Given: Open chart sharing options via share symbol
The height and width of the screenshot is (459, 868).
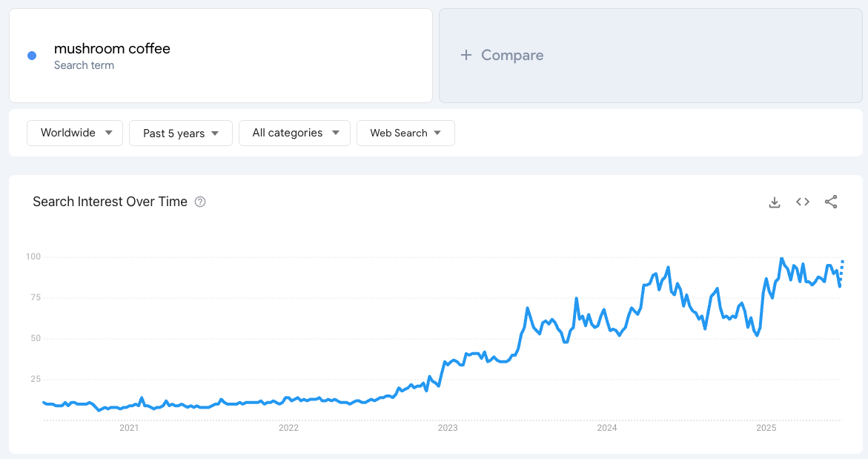Looking at the screenshot, I should 831,202.
